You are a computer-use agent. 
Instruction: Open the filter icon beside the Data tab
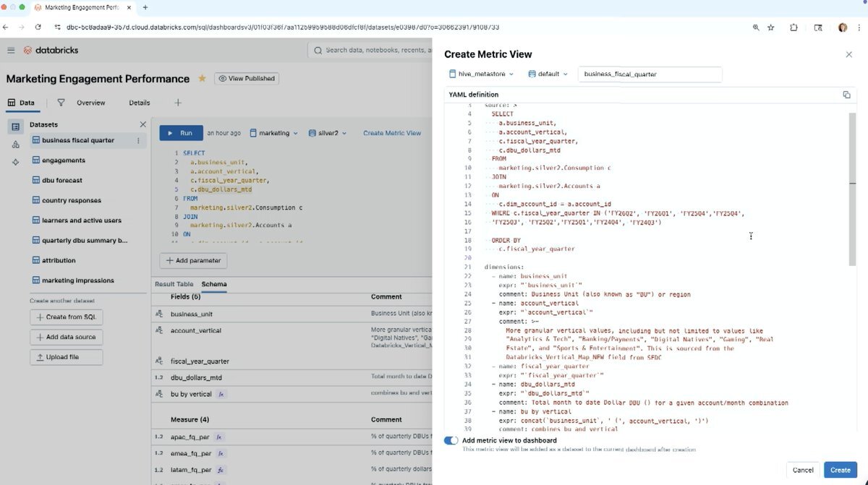61,103
